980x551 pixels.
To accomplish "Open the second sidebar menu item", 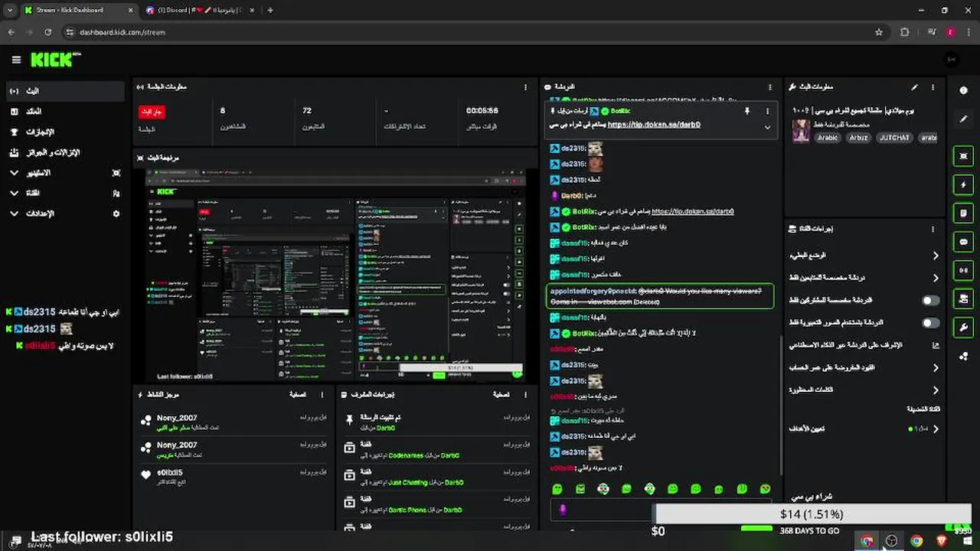I will [x=64, y=112].
